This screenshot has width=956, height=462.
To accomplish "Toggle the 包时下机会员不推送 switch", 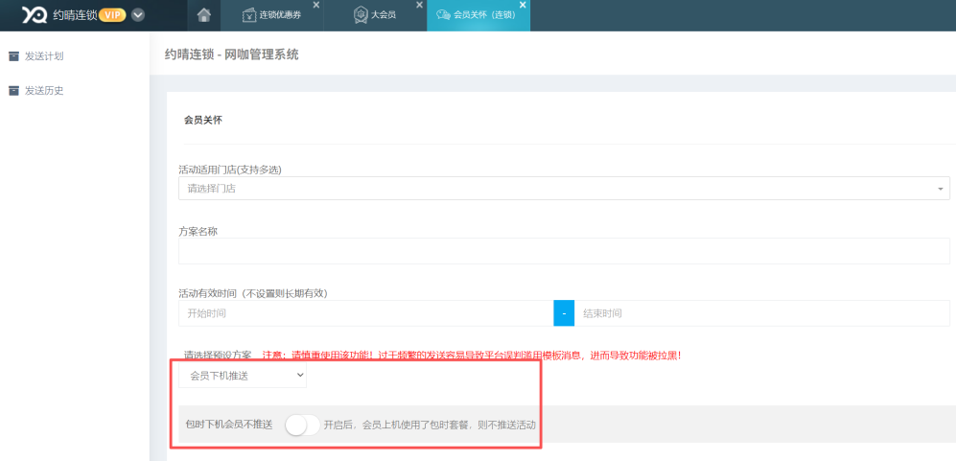I will pyautogui.click(x=303, y=425).
